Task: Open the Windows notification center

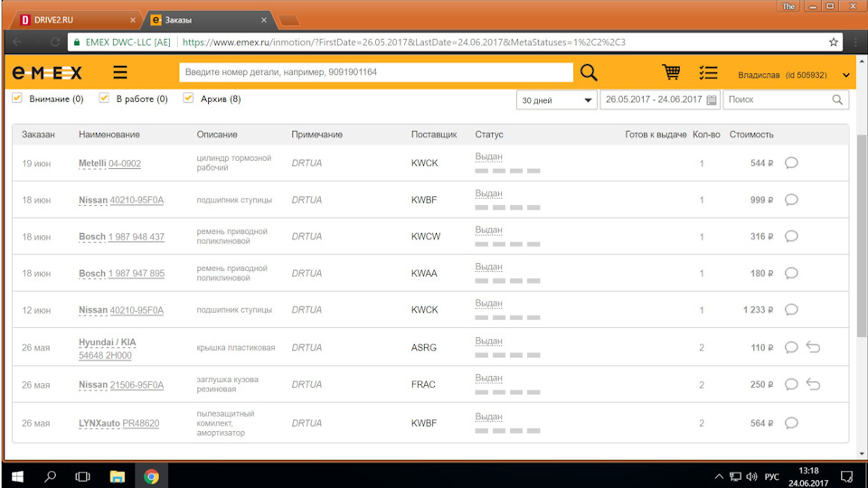Action: coord(847,476)
